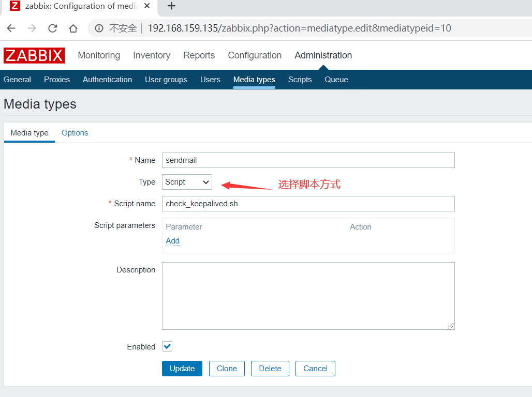The height and width of the screenshot is (397, 532).
Task: Click the Cancel button
Action: click(315, 369)
